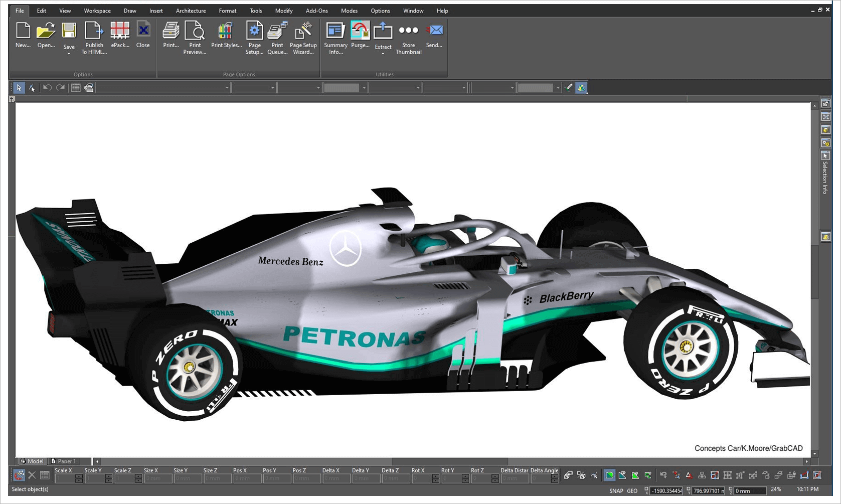Click the Redo arrow icon
The image size is (841, 504).
pyautogui.click(x=61, y=88)
